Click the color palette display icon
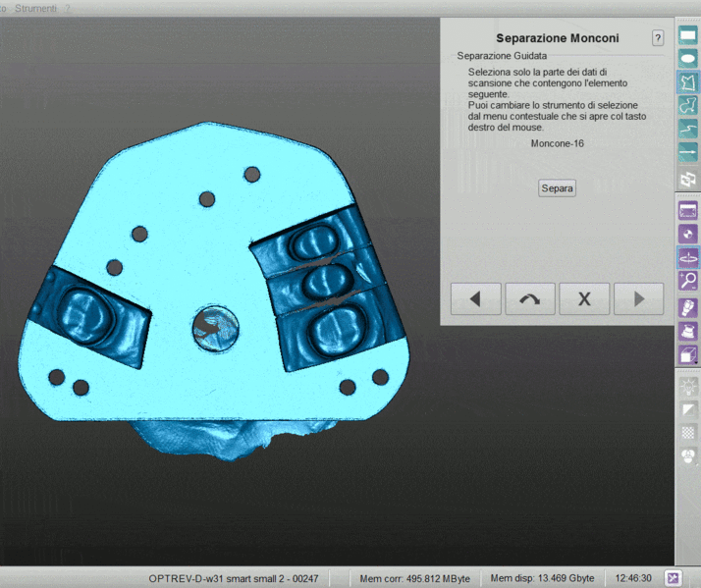The width and height of the screenshot is (701, 588). point(688,456)
